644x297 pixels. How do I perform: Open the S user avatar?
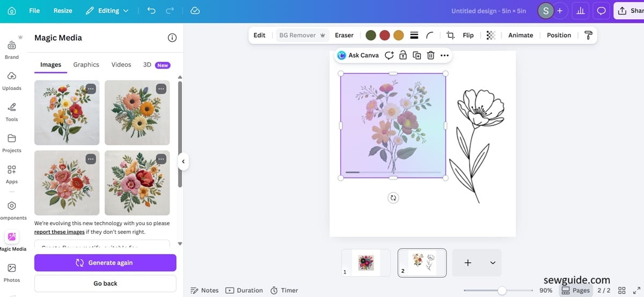(x=546, y=11)
